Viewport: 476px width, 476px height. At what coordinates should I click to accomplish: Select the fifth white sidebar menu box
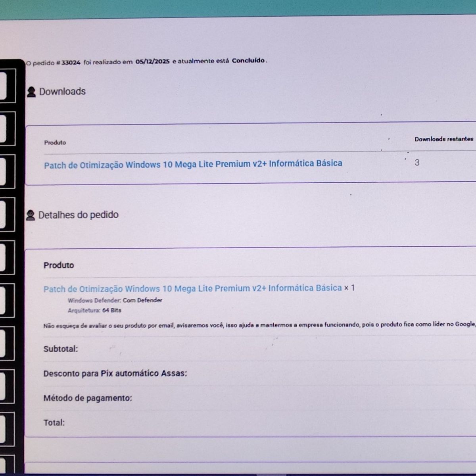(x=7, y=257)
